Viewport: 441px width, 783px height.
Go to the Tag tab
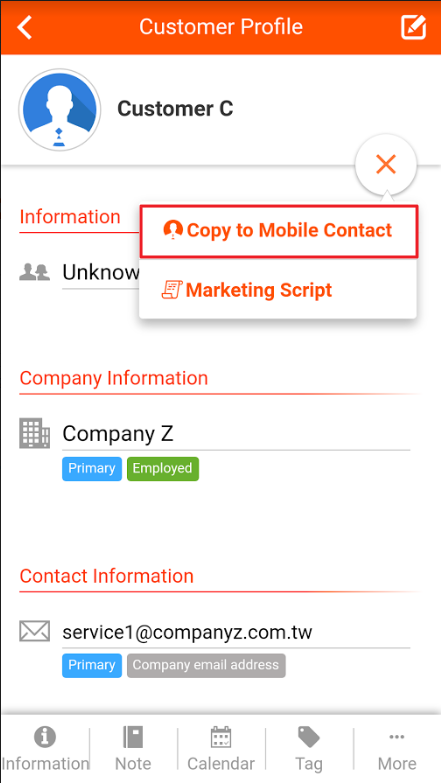click(309, 749)
